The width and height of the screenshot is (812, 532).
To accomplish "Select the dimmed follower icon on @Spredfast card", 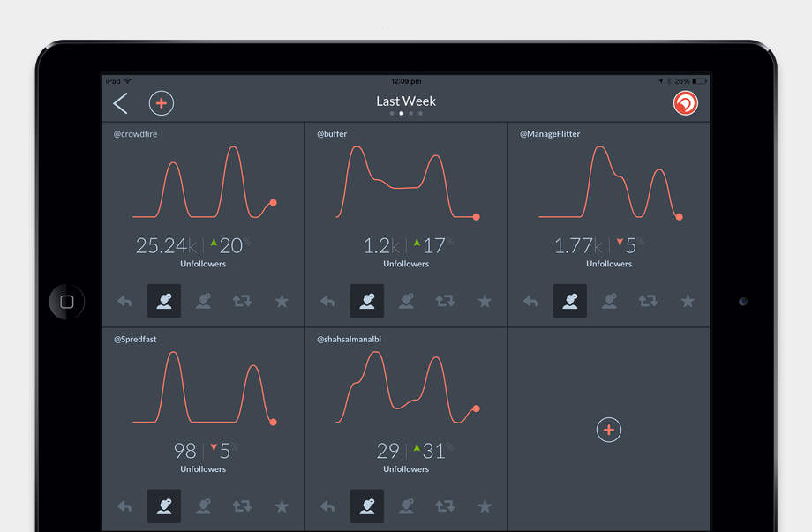I will click(204, 506).
